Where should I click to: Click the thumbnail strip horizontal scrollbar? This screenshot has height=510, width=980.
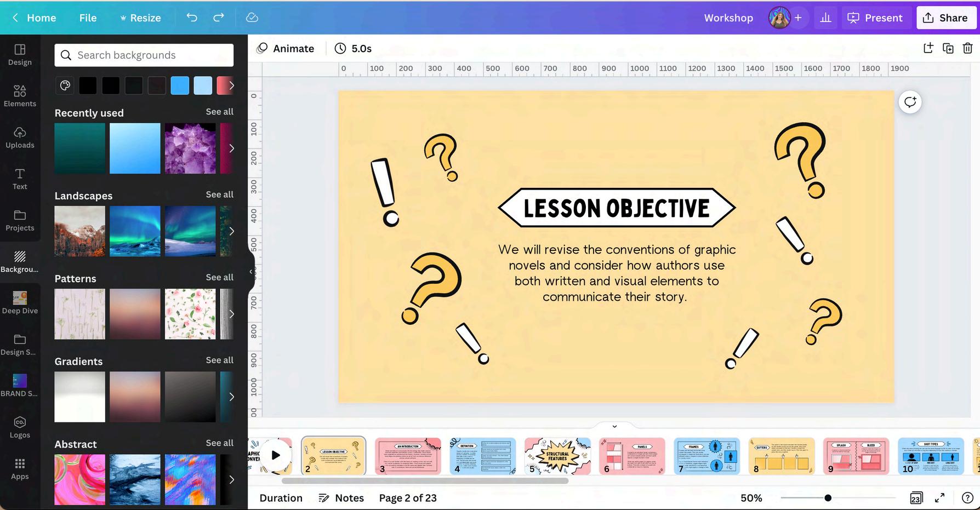(x=425, y=481)
